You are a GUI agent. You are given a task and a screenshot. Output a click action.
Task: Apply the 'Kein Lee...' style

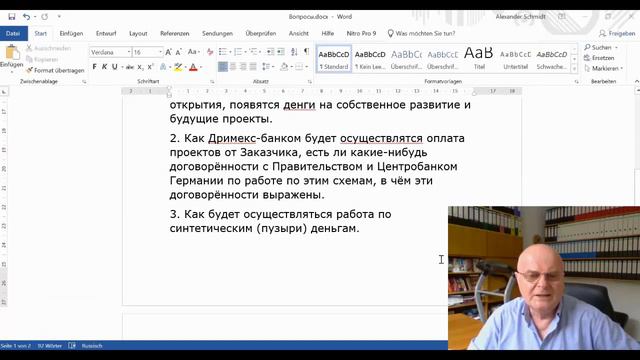pyautogui.click(x=370, y=59)
